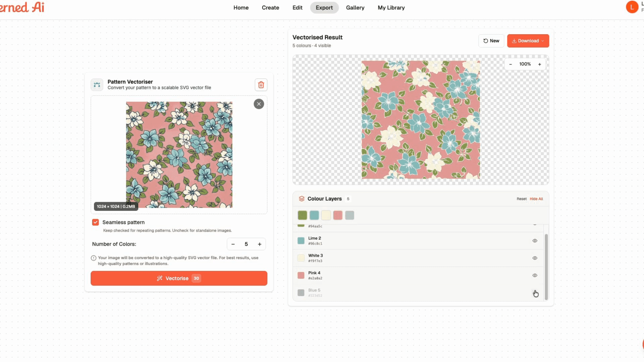Screen dimensions: 644x362
Task: Go to the Home menu
Action: tap(241, 7)
